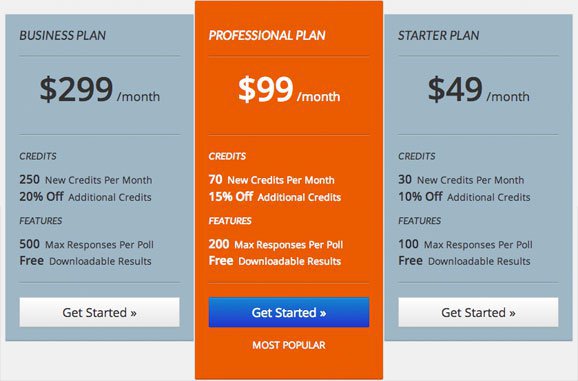Click the $49 per month price
The width and height of the screenshot is (578, 381).
click(478, 90)
